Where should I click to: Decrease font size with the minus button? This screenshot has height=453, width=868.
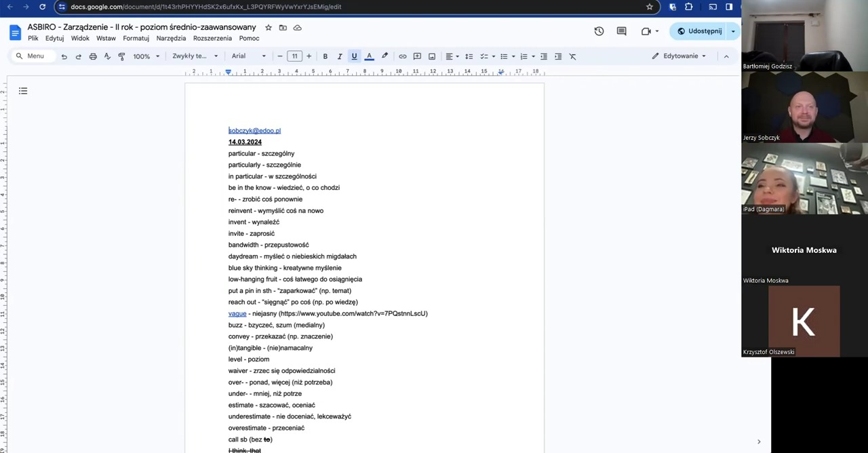click(x=280, y=56)
